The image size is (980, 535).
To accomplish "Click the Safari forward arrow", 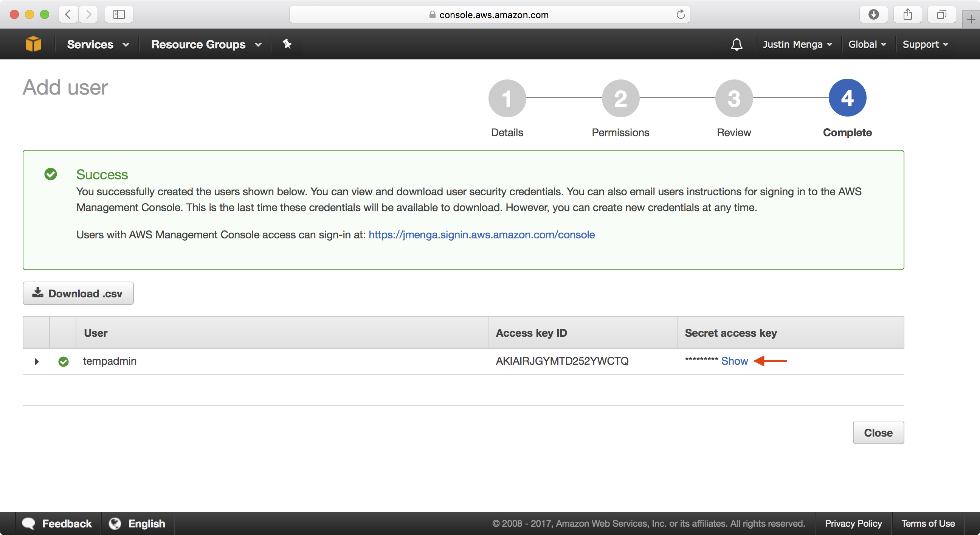I will tap(88, 14).
